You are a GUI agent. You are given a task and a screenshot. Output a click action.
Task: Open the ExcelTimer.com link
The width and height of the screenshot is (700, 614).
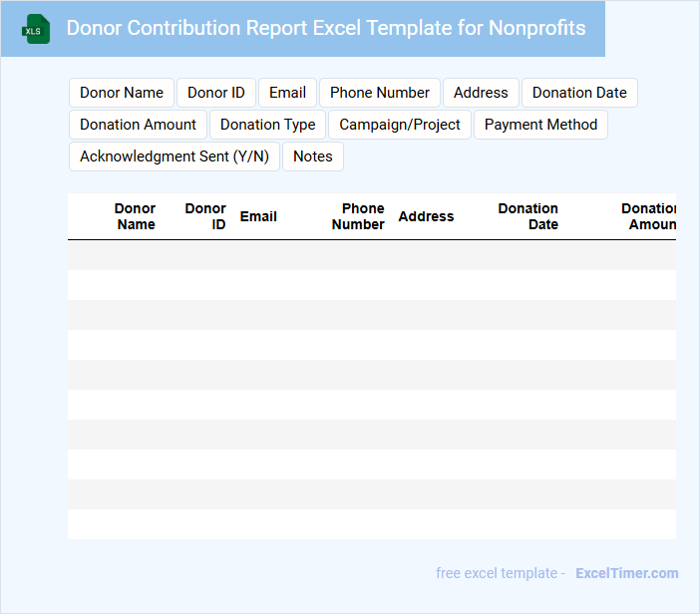(x=627, y=573)
